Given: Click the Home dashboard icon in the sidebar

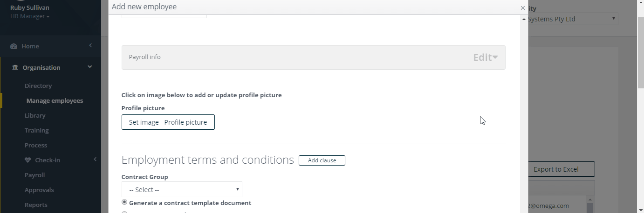Looking at the screenshot, I should pyautogui.click(x=14, y=47).
